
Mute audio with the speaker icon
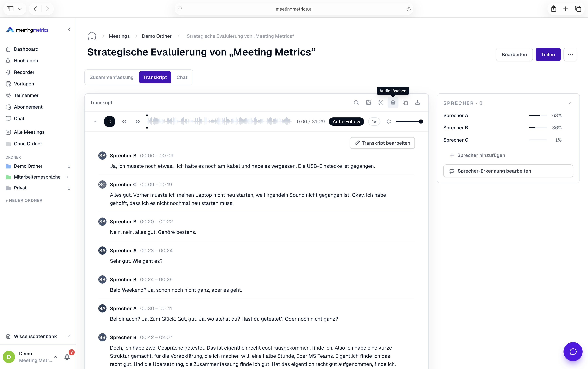point(389,122)
